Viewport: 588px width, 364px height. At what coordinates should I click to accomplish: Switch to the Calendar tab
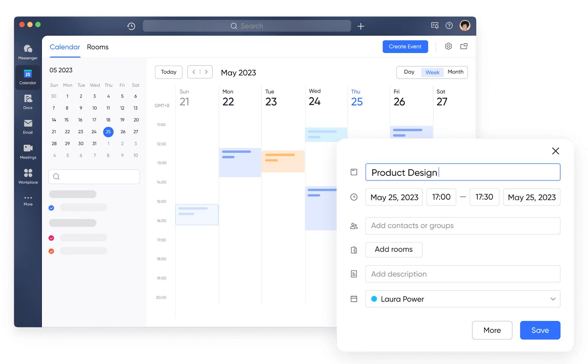[65, 47]
